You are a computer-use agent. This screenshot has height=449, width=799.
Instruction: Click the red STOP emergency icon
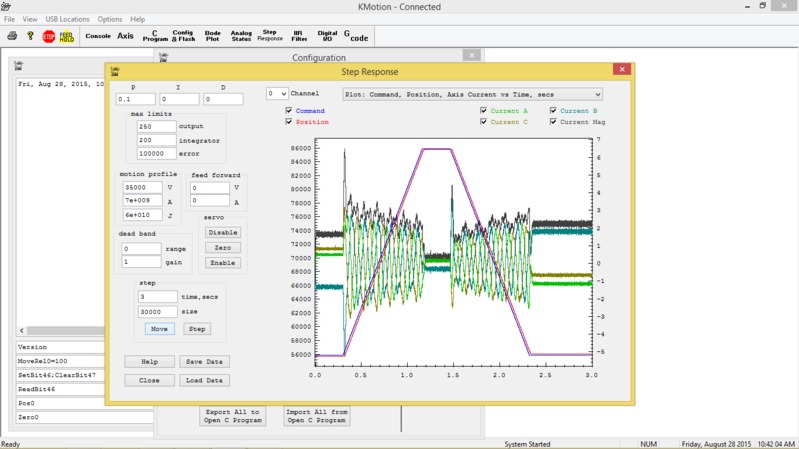pos(48,36)
